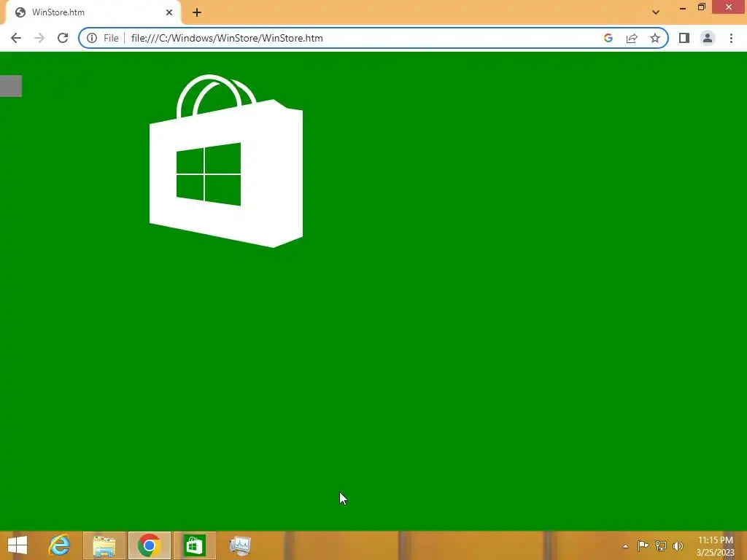Click the Google icon in the address bar
The height and width of the screenshot is (560, 747).
[x=608, y=38]
